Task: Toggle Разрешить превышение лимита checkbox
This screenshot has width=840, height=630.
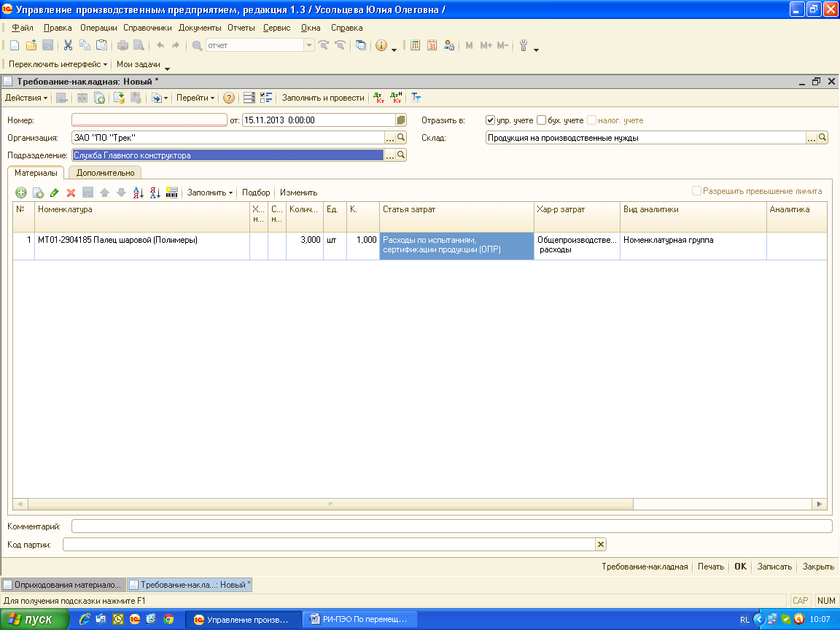Action: click(696, 191)
